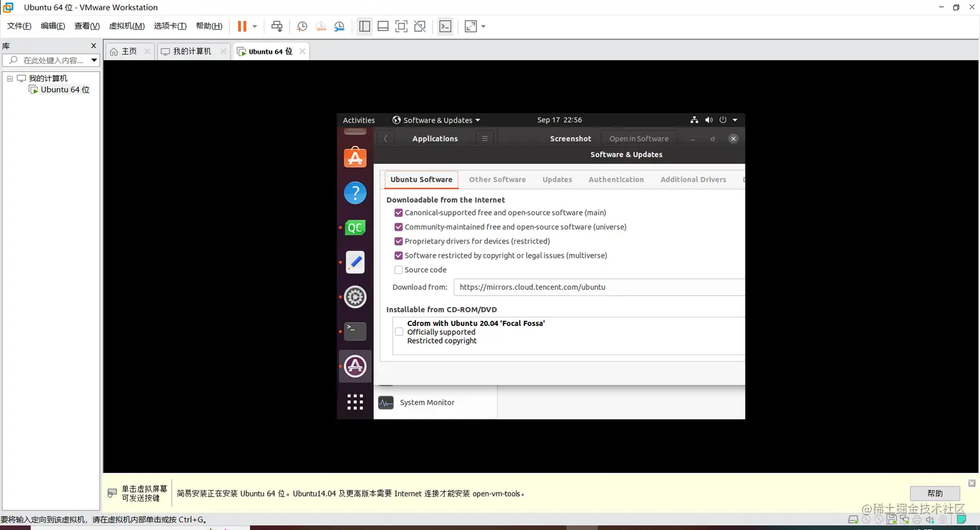Click the volume icon in Ubuntu top bar
The image size is (980, 530).
point(708,120)
